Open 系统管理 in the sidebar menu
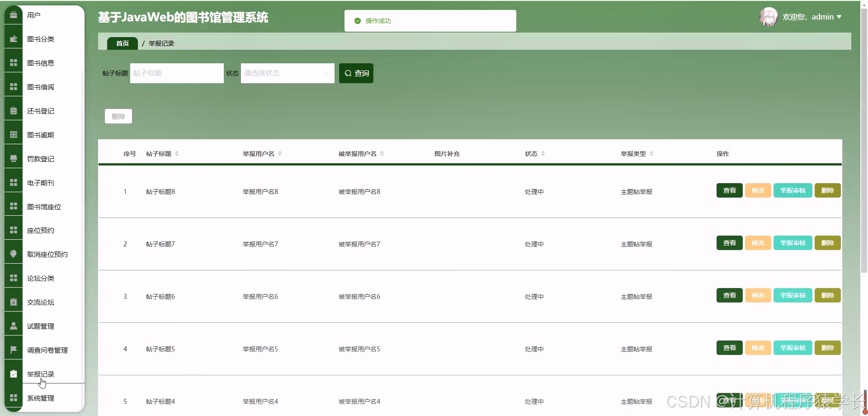Screen dimensions: 868x416 pos(41,398)
